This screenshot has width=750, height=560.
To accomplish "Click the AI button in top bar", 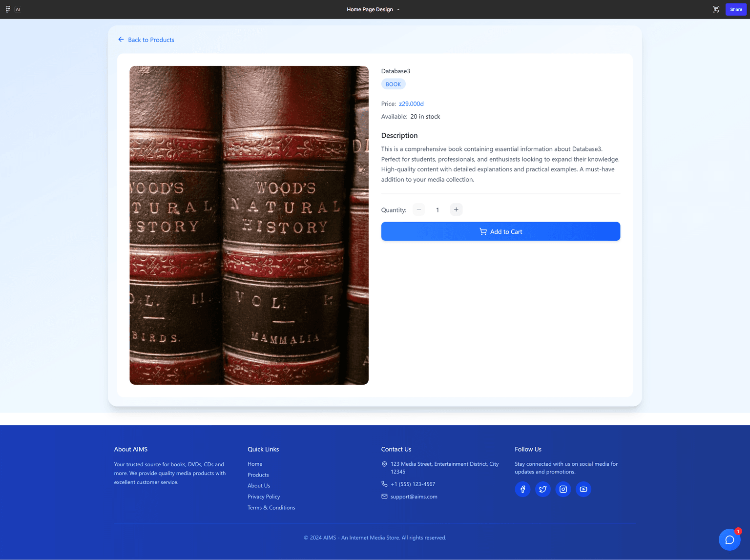I will (x=18, y=9).
